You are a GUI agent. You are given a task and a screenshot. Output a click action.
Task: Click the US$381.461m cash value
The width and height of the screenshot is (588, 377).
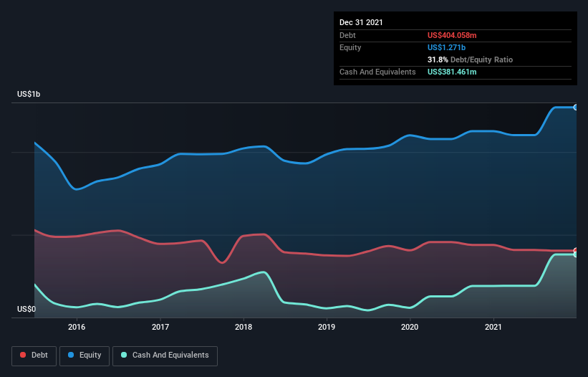452,72
